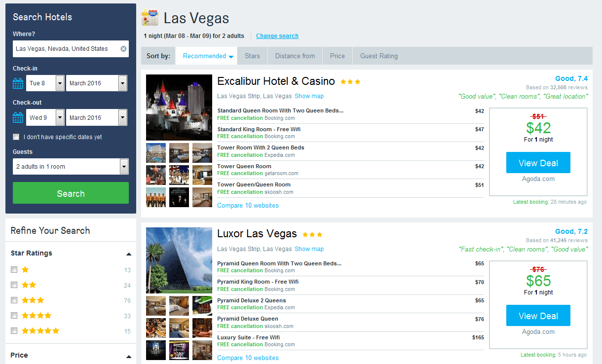Screen dimensions: 602x364
Task: Show map for Luxor Las Vegas
Action: pyautogui.click(x=309, y=249)
